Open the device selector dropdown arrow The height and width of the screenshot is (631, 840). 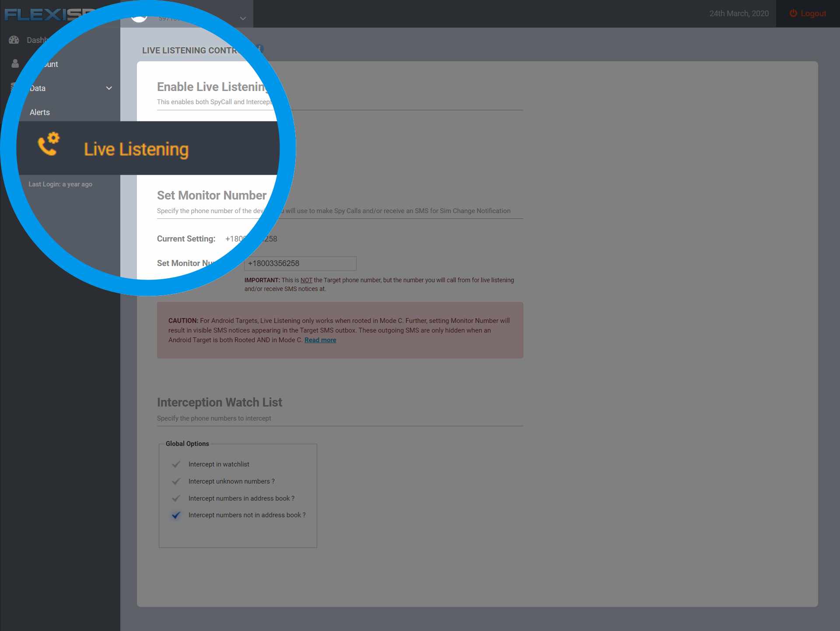click(243, 18)
